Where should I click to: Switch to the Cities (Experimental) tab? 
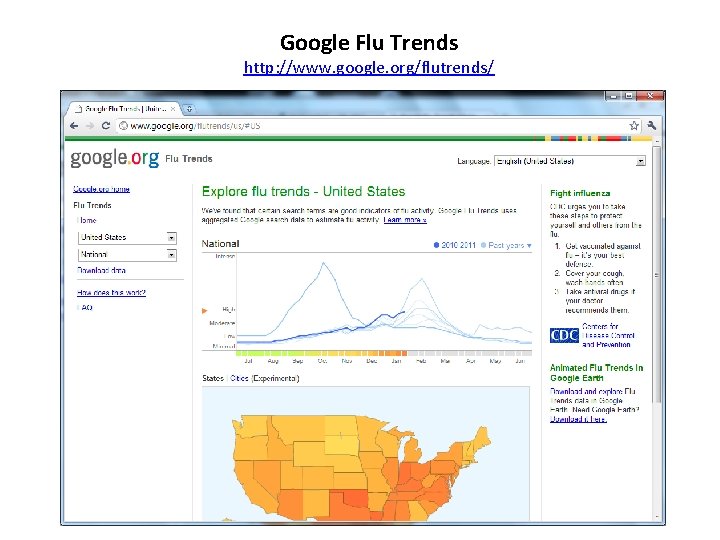264,378
